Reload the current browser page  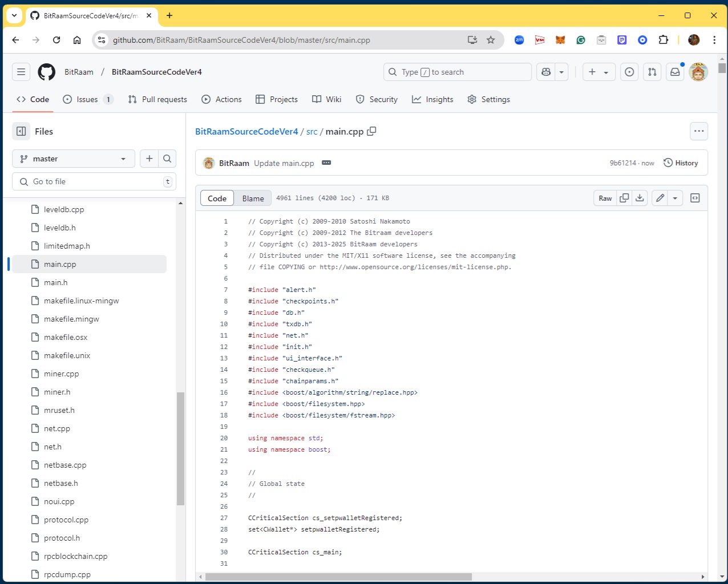pos(56,40)
